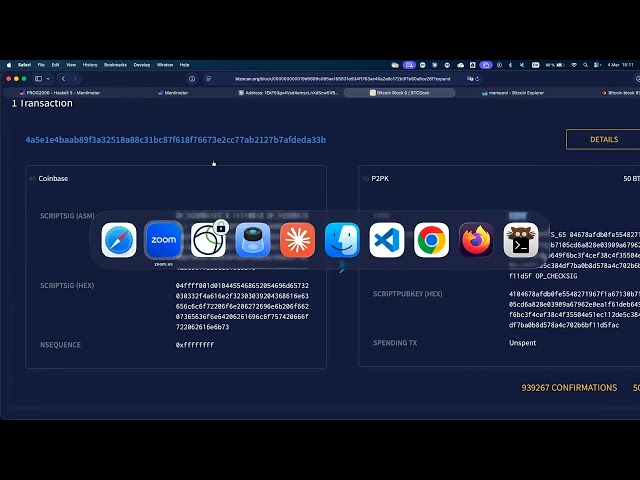Click the P2PK output heading
The width and height of the screenshot is (640, 480).
coord(380,178)
